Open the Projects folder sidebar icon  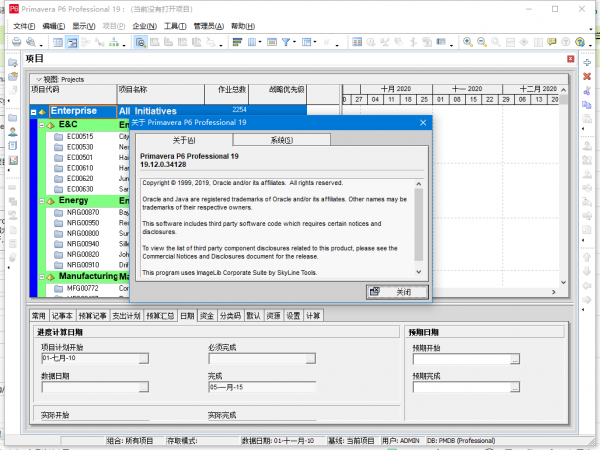pos(13,117)
